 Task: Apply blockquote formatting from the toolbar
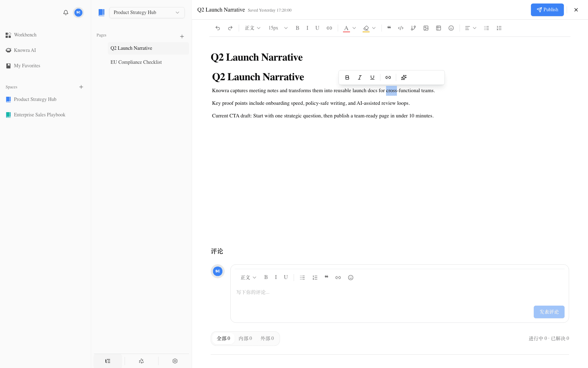click(389, 28)
